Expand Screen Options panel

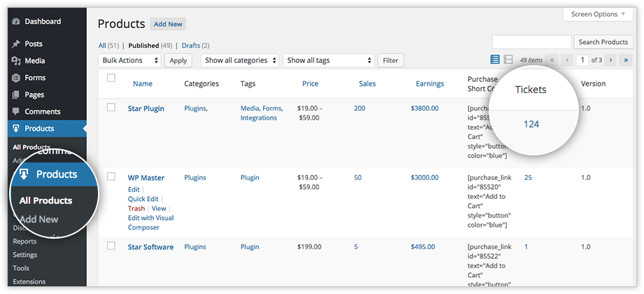(598, 15)
